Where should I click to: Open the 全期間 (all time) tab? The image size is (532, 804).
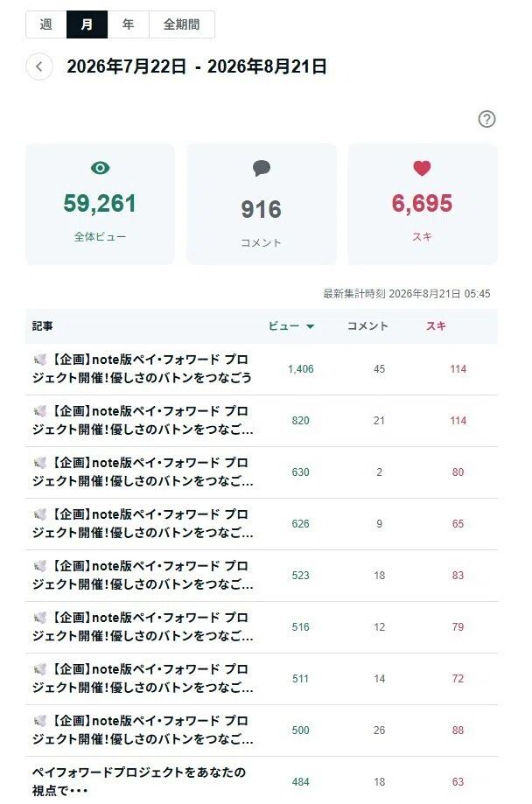182,24
